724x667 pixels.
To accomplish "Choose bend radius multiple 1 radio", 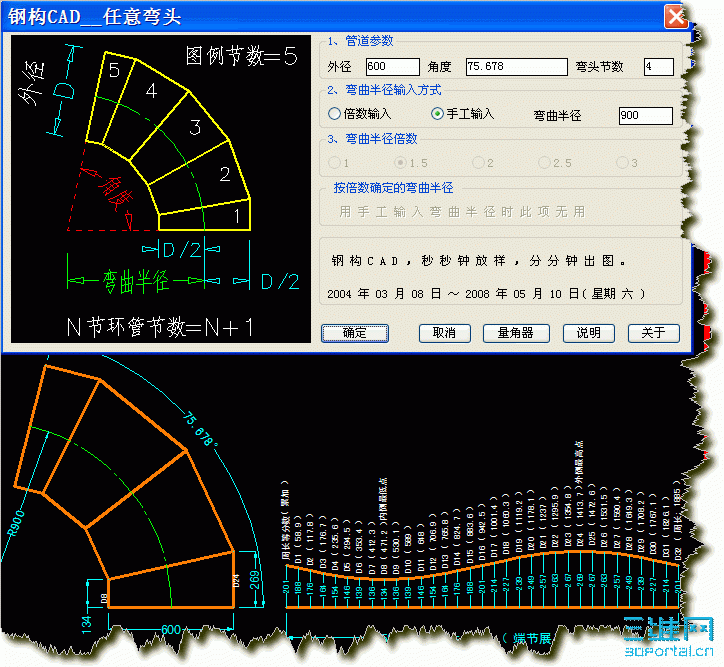I will (x=338, y=162).
